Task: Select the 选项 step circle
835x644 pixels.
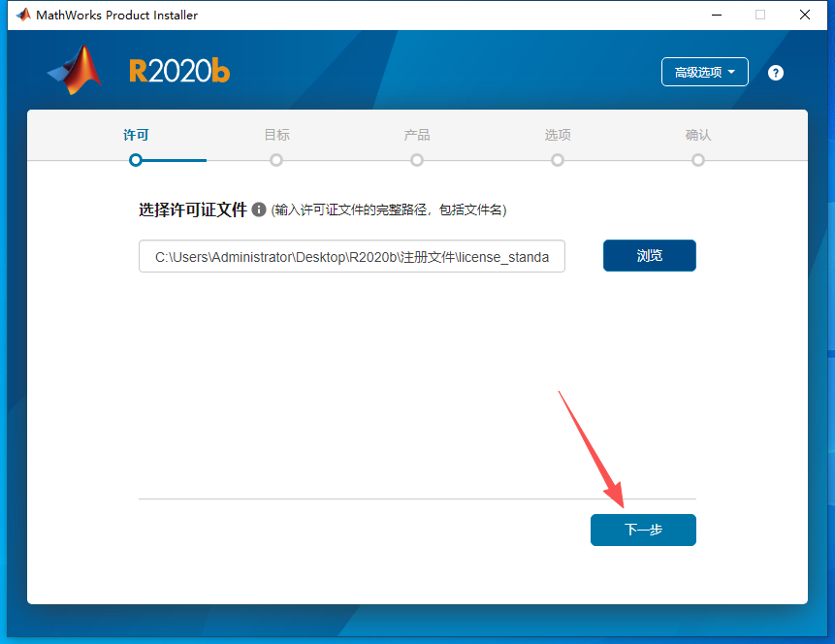Action: click(x=558, y=159)
